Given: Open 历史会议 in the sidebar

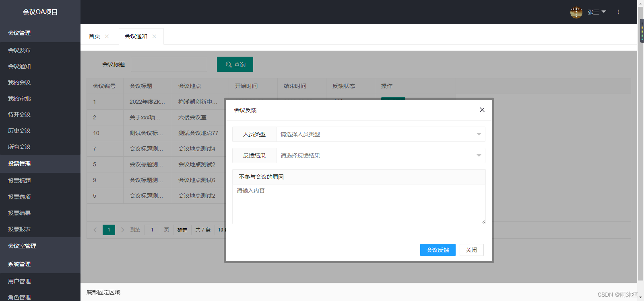Looking at the screenshot, I should (40, 131).
